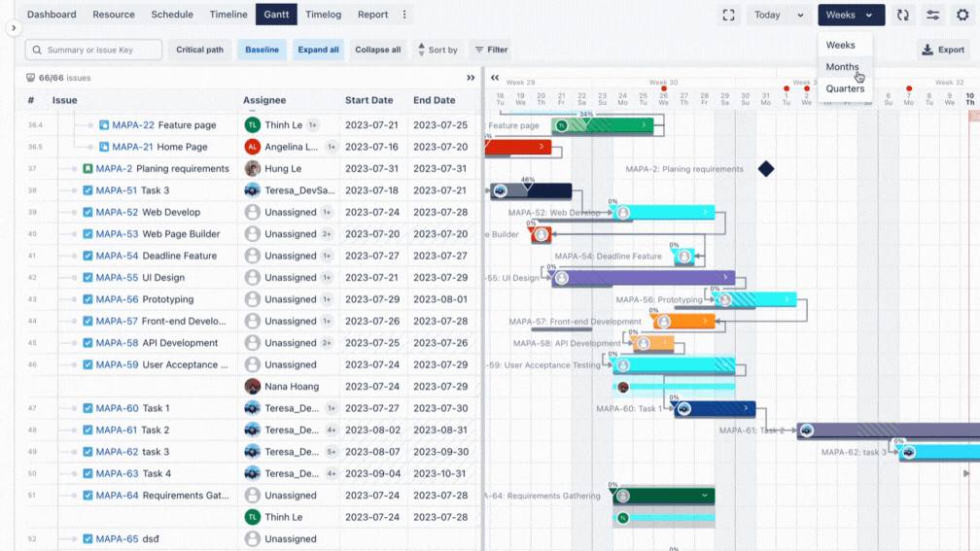Click task checkbox icon for MAPA-64
This screenshot has height=551, width=980.
pyautogui.click(x=87, y=496)
